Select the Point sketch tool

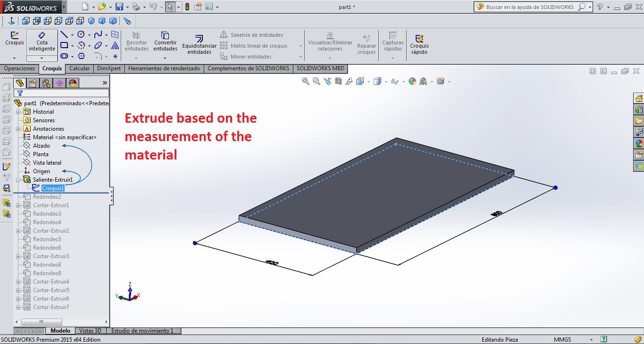(115, 56)
